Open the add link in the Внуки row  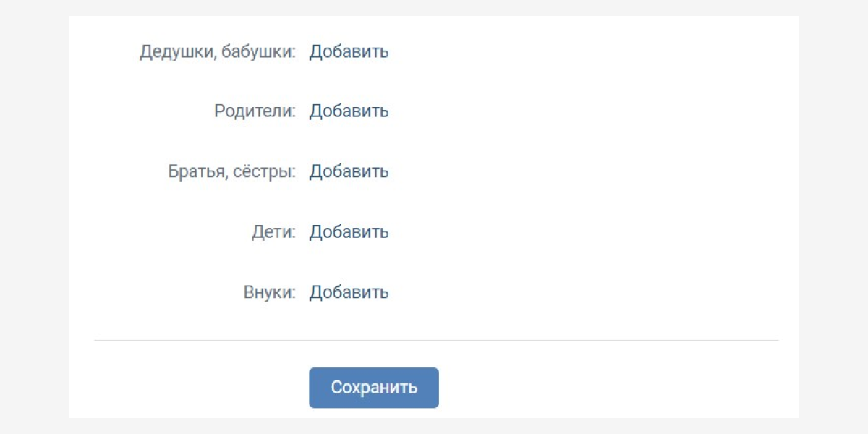click(x=349, y=292)
